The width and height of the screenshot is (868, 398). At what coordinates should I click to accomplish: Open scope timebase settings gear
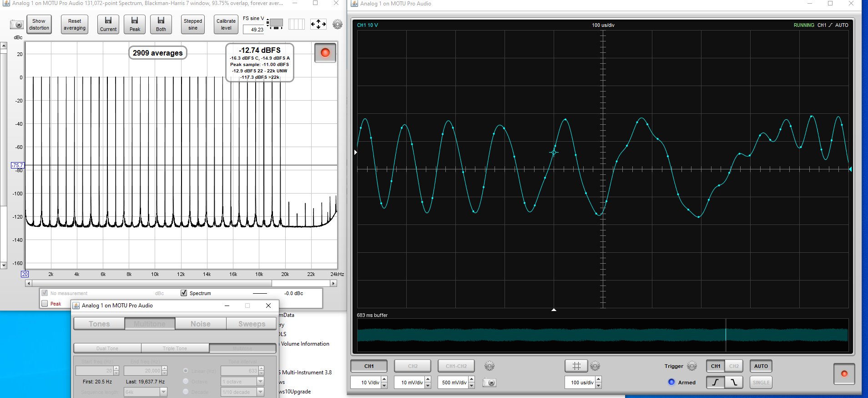(595, 366)
